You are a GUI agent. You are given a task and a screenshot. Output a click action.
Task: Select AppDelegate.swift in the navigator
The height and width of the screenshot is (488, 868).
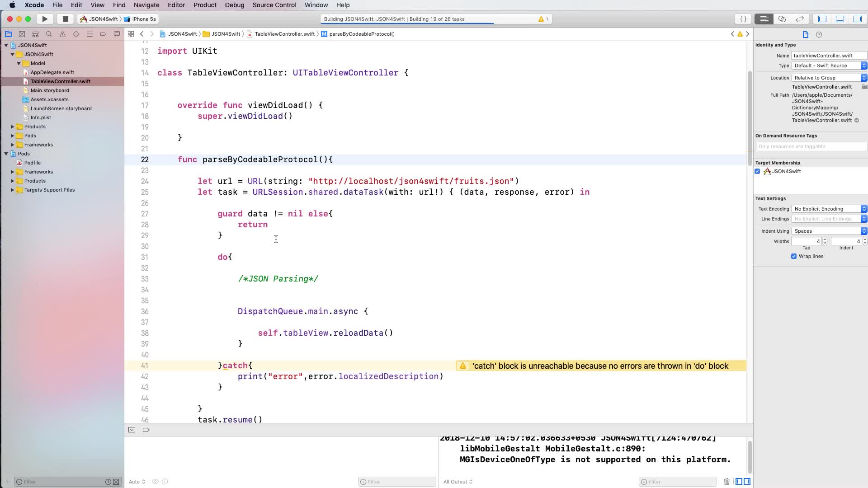52,72
